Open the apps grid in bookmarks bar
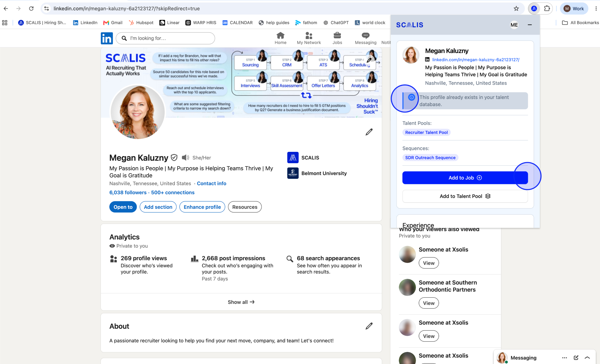This screenshot has height=364, width=600. (5, 23)
